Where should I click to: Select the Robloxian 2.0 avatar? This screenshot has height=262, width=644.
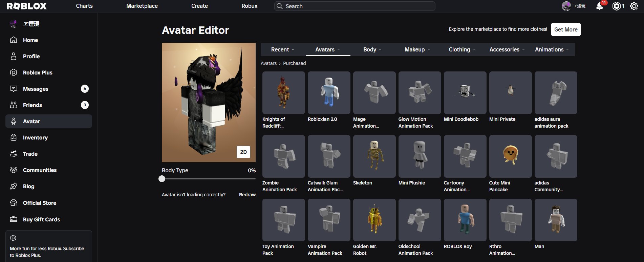point(329,93)
